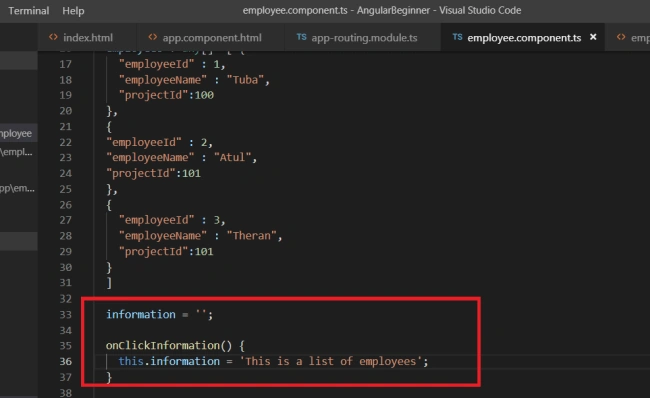Click the "Theran" string value
Image resolution: width=650 pixels, height=398 pixels.
pos(251,235)
